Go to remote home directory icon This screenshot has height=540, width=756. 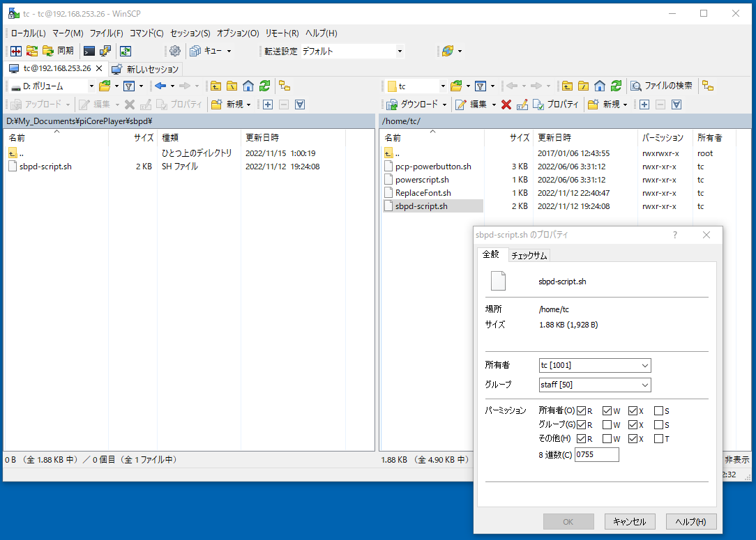599,86
